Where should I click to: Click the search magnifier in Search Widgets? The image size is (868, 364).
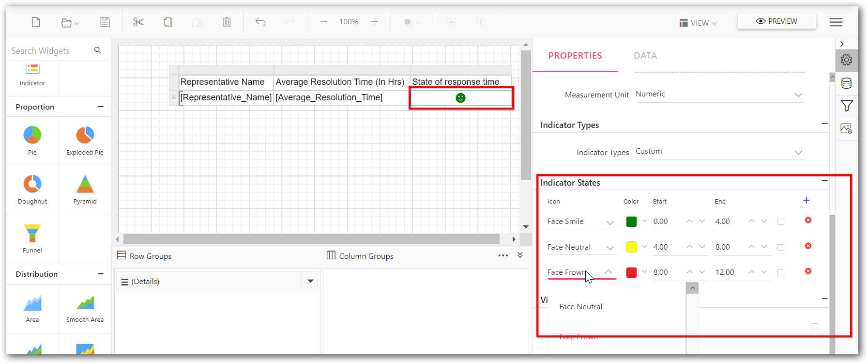[98, 50]
